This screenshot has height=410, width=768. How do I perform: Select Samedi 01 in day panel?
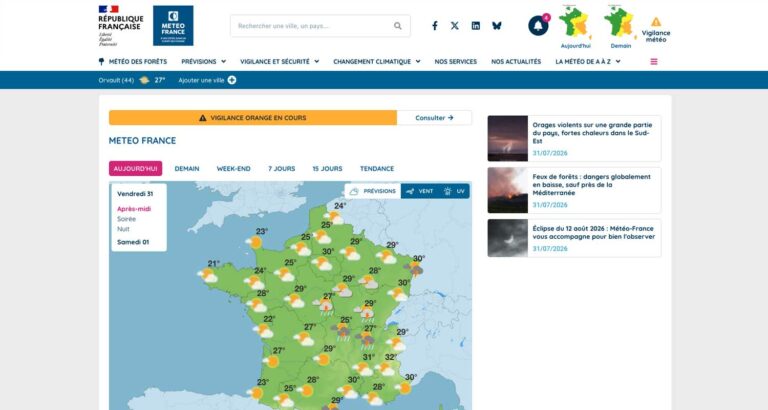(x=133, y=242)
